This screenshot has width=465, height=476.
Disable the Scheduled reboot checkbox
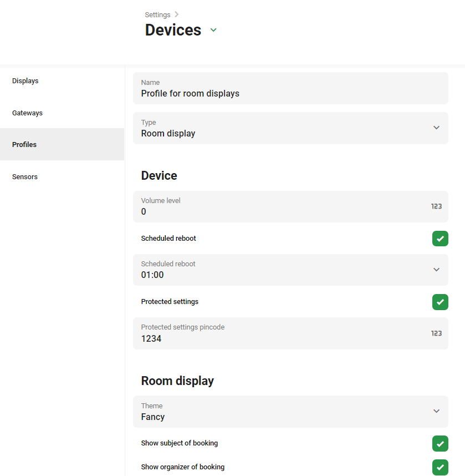[440, 239]
